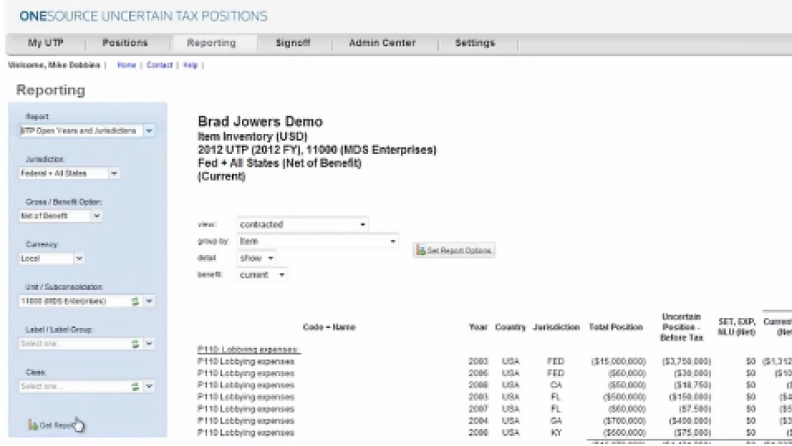Open the view dropdown showing contracted
Viewport: 792px width, 446px height.
click(x=302, y=225)
